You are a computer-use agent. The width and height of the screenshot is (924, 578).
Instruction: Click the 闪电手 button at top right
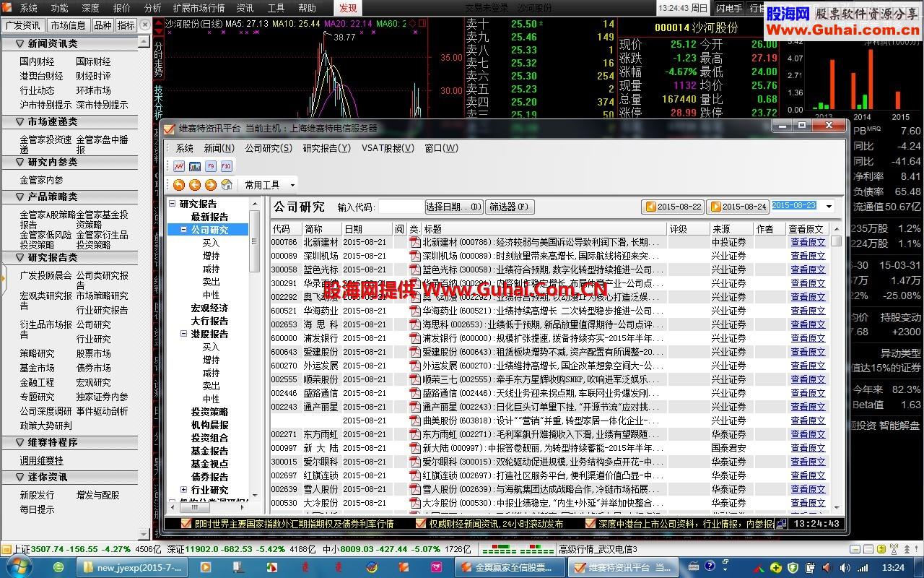(x=728, y=8)
